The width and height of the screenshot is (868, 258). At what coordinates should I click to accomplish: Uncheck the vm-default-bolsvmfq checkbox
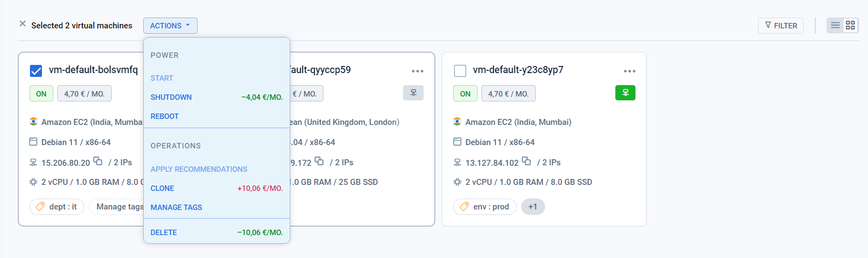pyautogui.click(x=36, y=71)
